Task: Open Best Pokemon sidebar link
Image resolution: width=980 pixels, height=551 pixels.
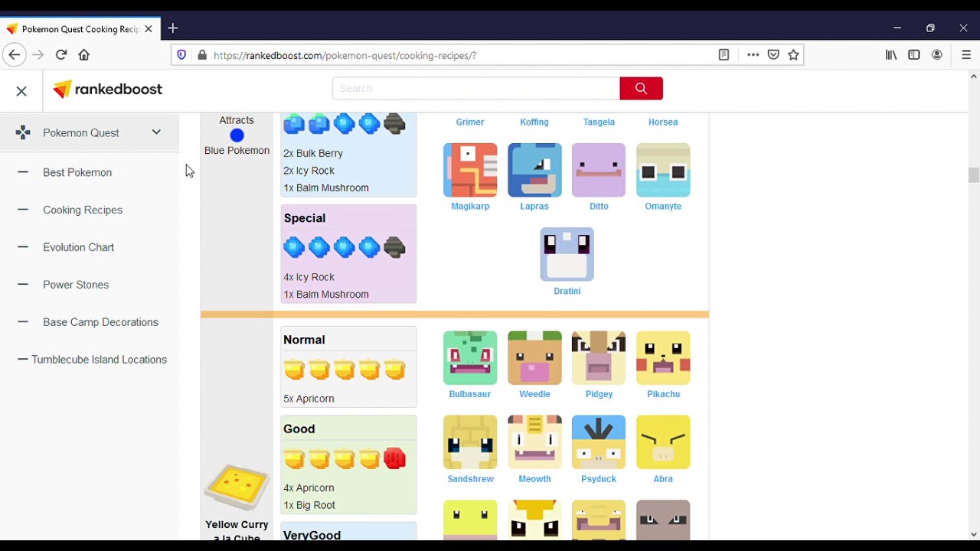Action: pos(77,173)
